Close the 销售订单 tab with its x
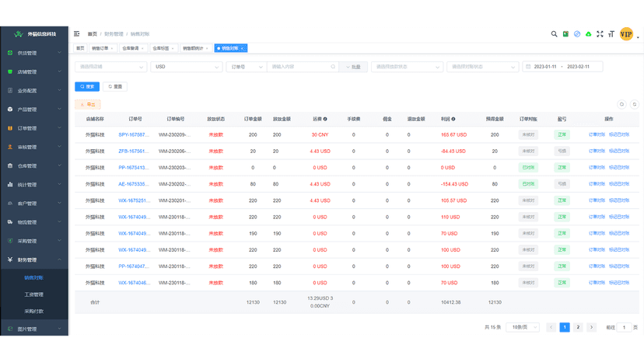The height and width of the screenshot is (362, 644). [112, 48]
